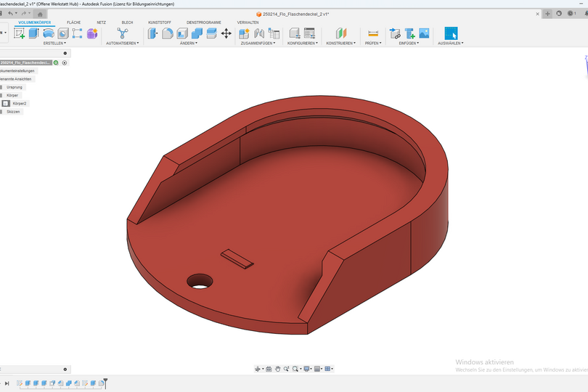Click the Insert Image (canvas) icon
Viewport: 588px width, 392px height.
pos(424,33)
